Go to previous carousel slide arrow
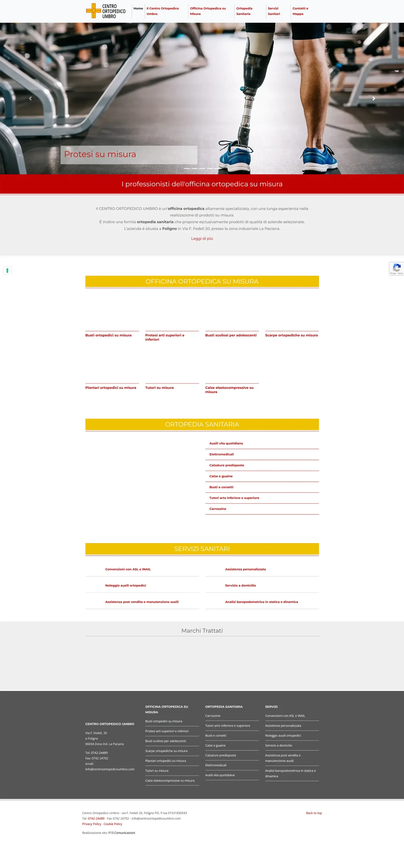The width and height of the screenshot is (404, 868). (x=30, y=98)
